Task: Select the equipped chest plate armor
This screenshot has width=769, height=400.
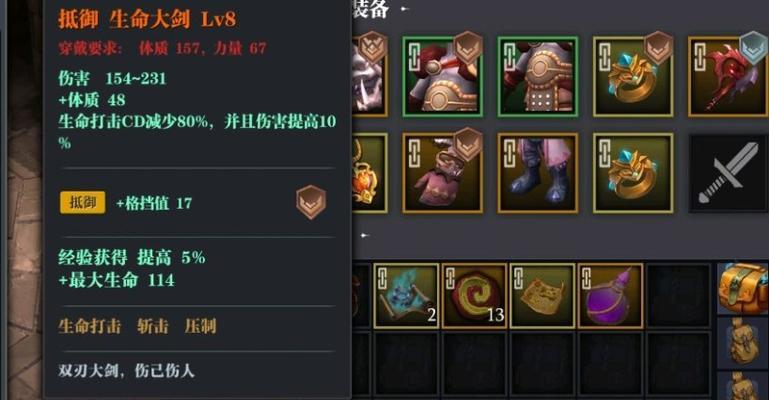Action: point(538,76)
